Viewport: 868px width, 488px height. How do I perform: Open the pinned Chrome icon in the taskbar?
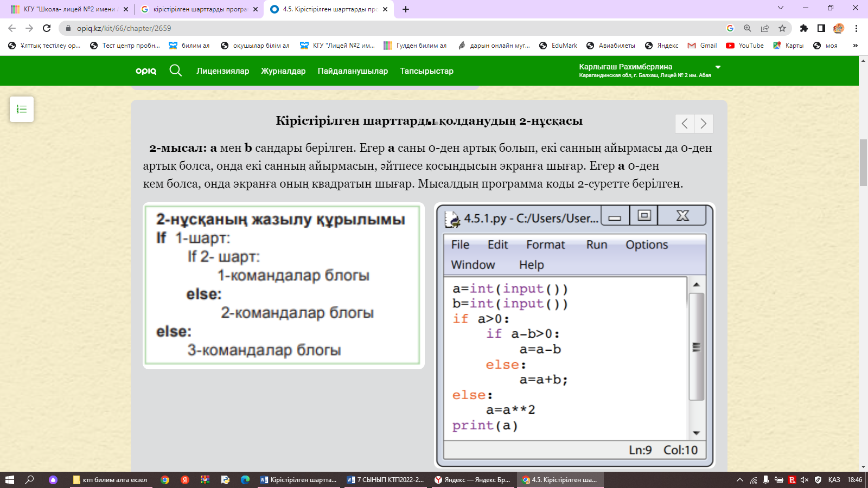pos(165,480)
